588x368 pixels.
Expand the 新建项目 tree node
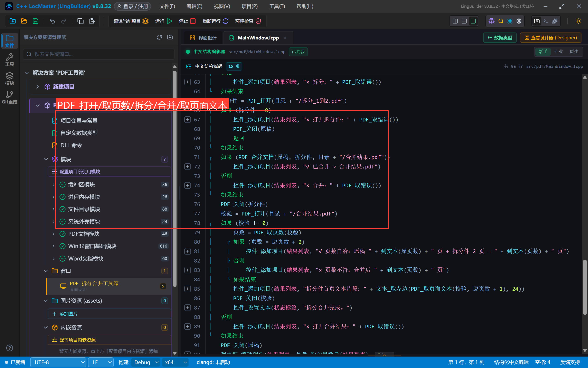[x=37, y=87]
